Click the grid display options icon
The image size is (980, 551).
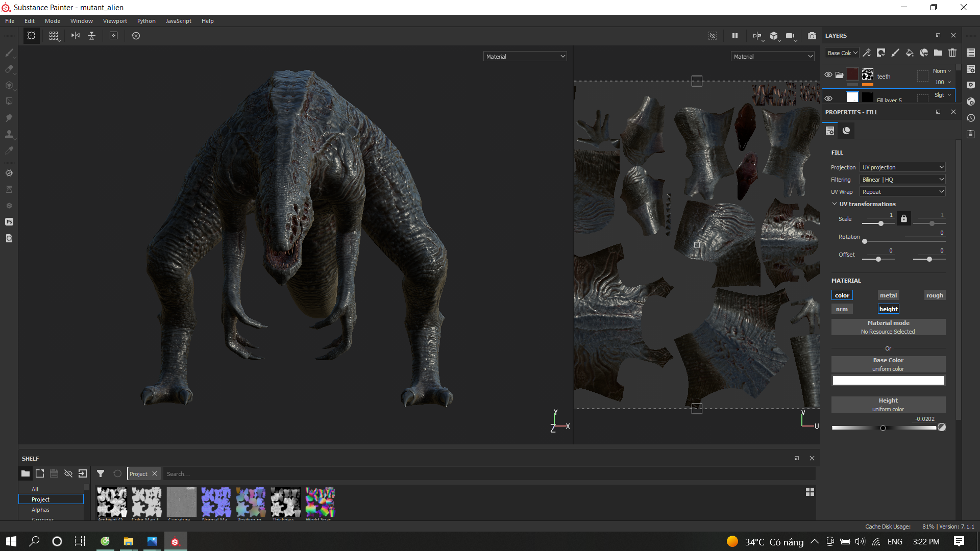[54, 36]
